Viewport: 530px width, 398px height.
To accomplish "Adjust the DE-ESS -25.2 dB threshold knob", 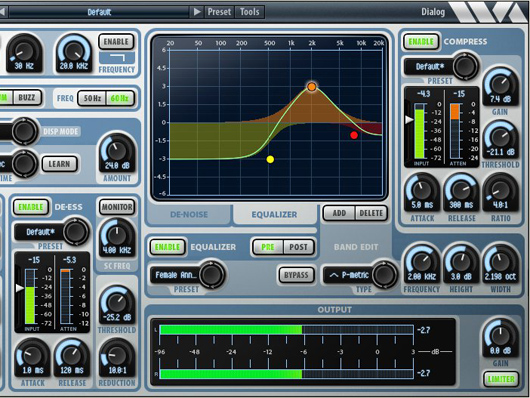I will point(117,303).
